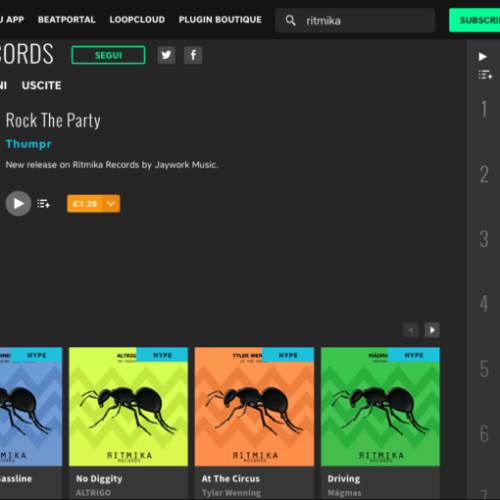Go to previous carousel slide
The height and width of the screenshot is (500, 500).
pos(411,330)
